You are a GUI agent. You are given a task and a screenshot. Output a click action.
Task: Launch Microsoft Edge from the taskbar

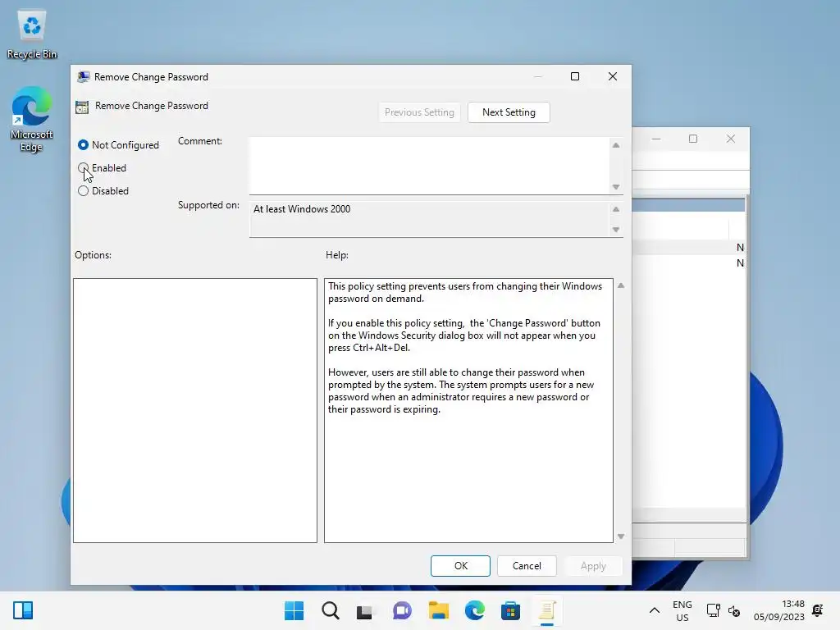(475, 610)
